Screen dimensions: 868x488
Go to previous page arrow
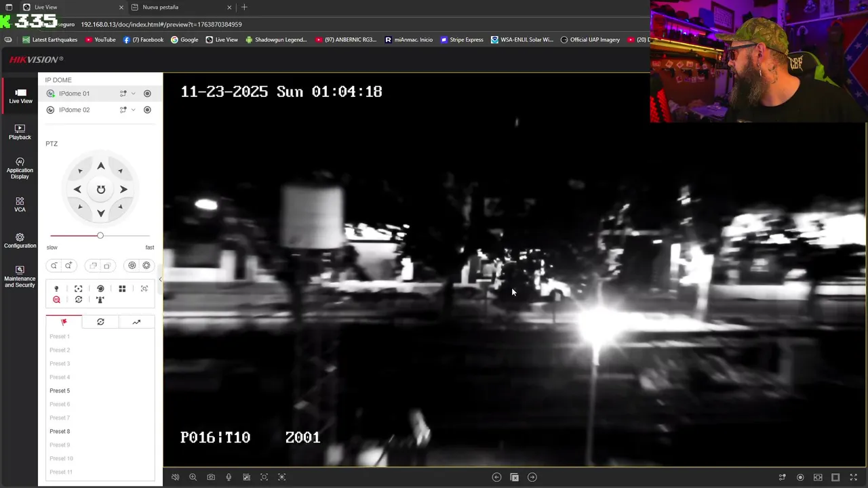[x=496, y=477]
